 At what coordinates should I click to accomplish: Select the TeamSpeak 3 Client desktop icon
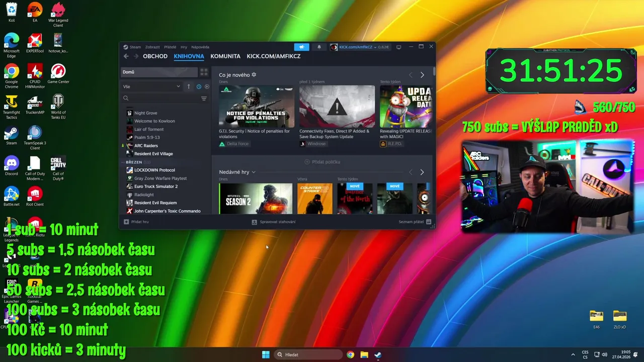coord(35,138)
